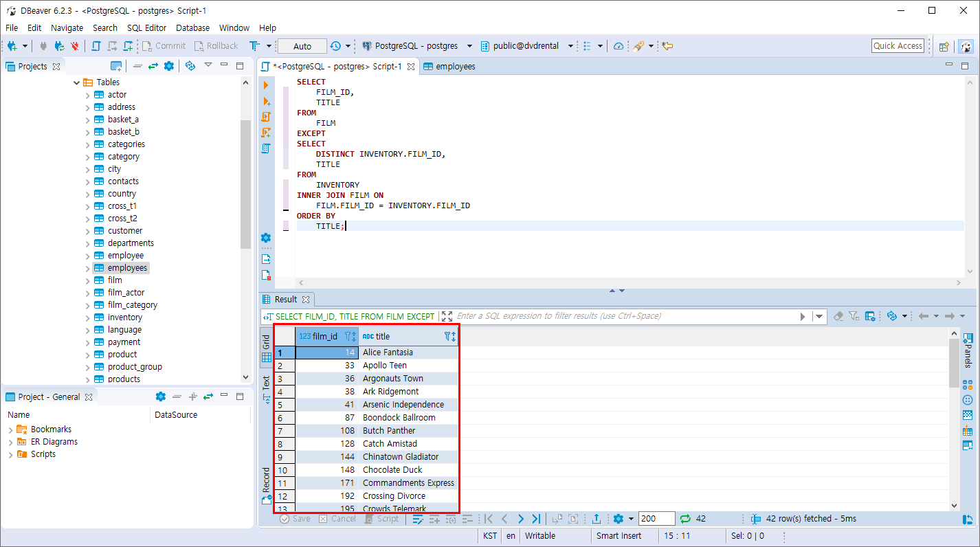This screenshot has height=547, width=980.
Task: Open the Navigate menu
Action: (x=67, y=27)
